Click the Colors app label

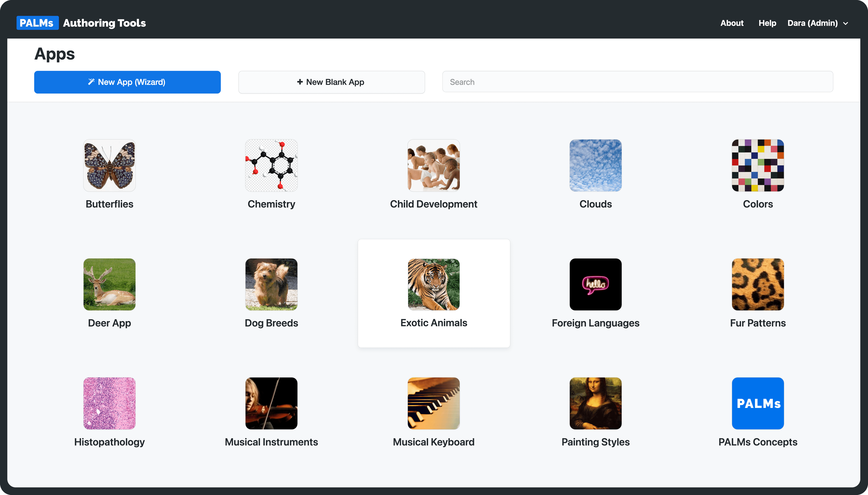click(x=758, y=204)
